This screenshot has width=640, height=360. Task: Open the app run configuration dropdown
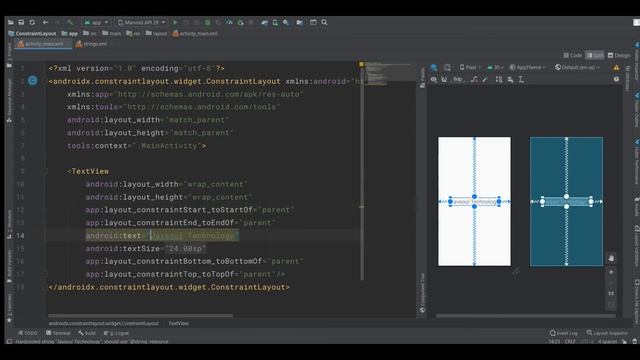click(x=96, y=22)
